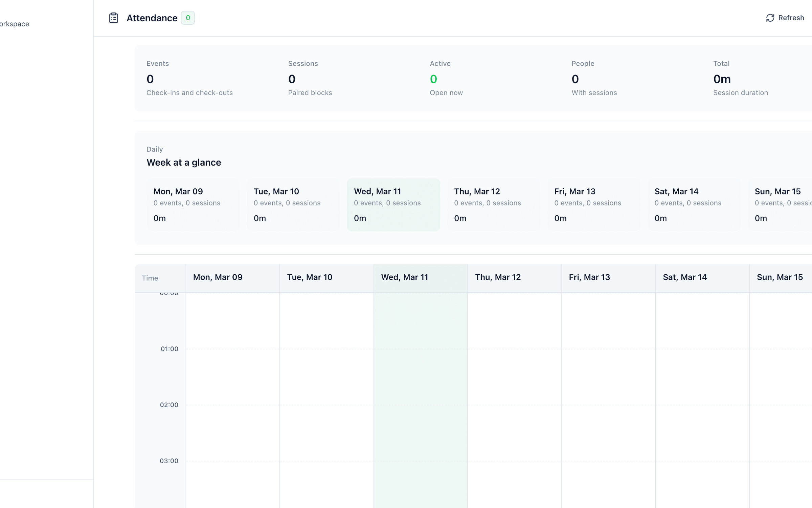Viewport: 812px width, 508px height.
Task: Click the green zero badge next to Attendance
Action: click(x=188, y=18)
